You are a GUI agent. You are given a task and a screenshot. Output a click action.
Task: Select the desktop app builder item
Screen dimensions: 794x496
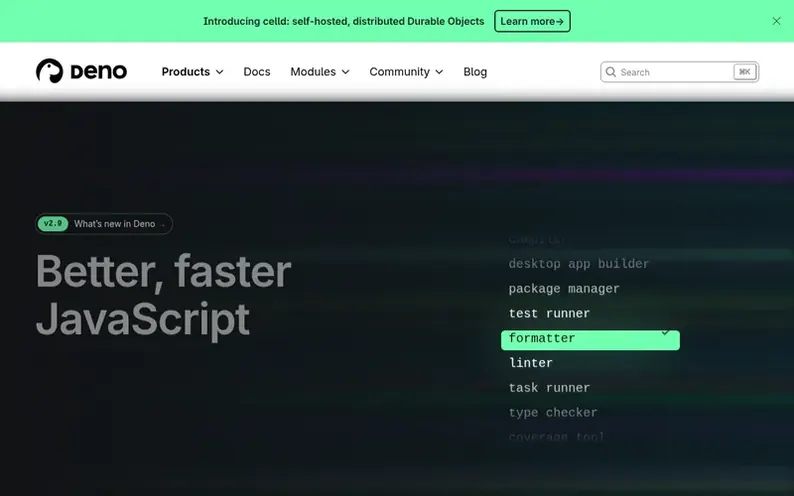579,264
